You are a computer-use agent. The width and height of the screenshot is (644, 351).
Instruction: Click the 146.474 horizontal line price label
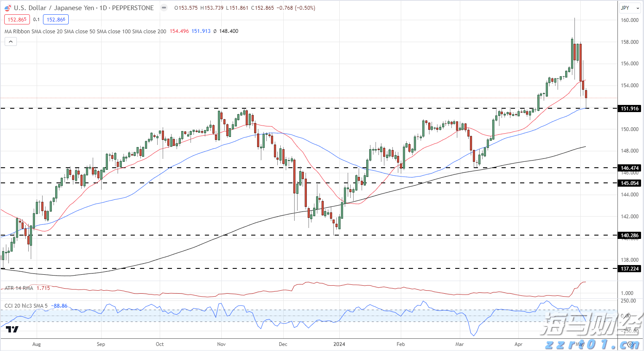(x=630, y=168)
